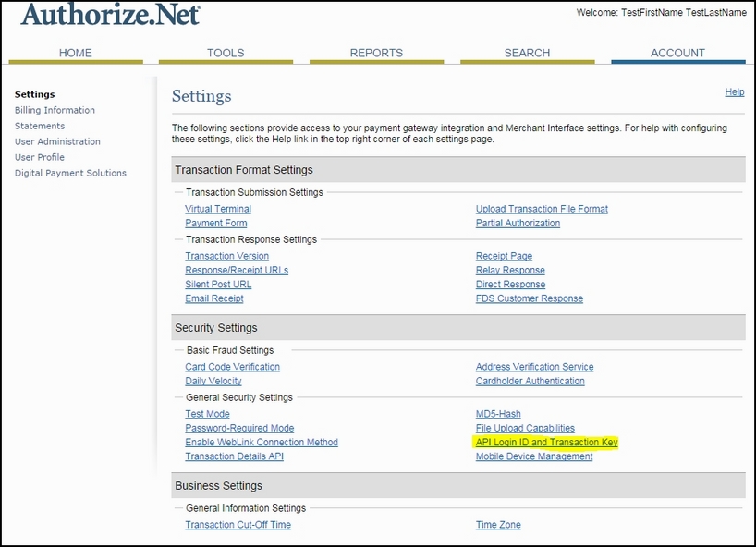This screenshot has width=756, height=547.
Task: Open Silent Post URL setting
Action: pos(218,285)
